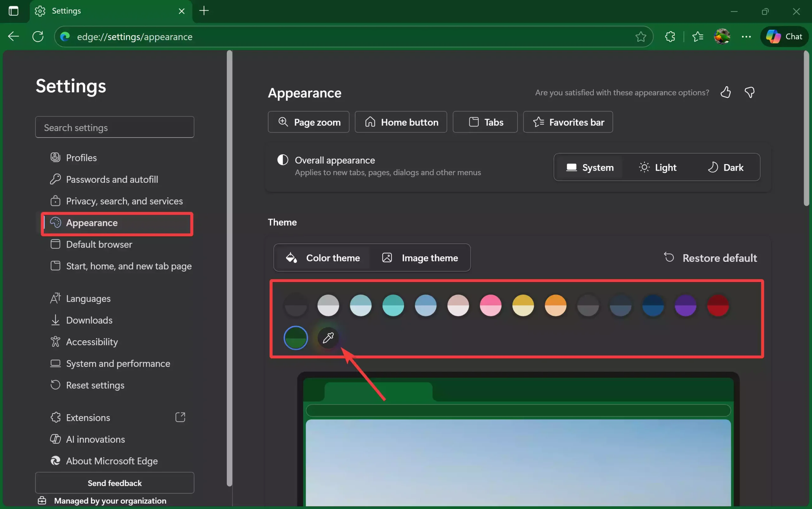Switch to the Image theme tab
812x509 pixels.
point(421,258)
